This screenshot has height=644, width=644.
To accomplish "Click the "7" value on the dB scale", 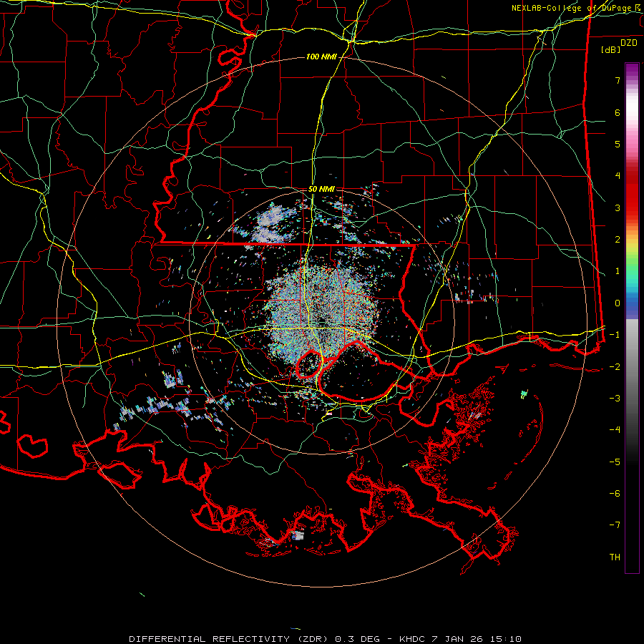I will tap(618, 80).
